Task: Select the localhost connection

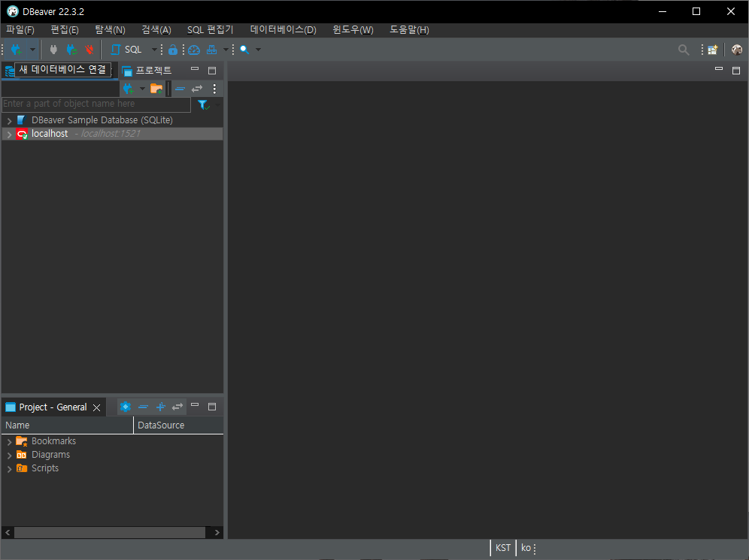Action: click(x=50, y=134)
